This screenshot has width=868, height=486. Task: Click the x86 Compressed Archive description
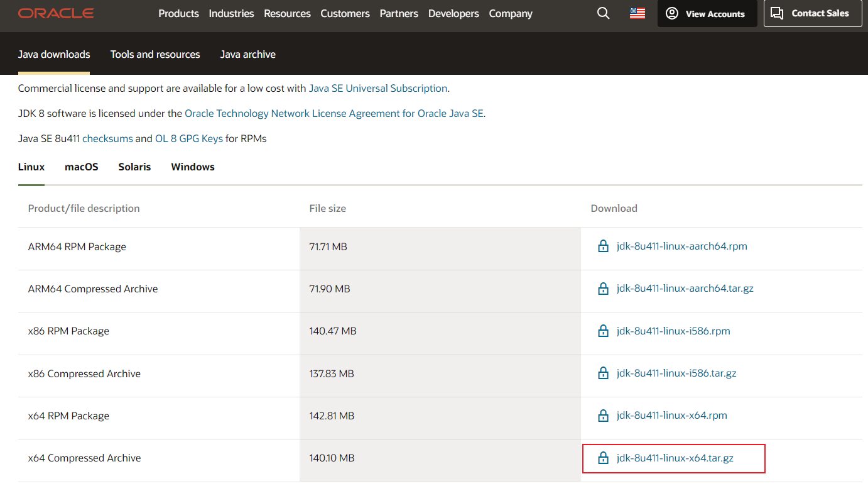84,373
